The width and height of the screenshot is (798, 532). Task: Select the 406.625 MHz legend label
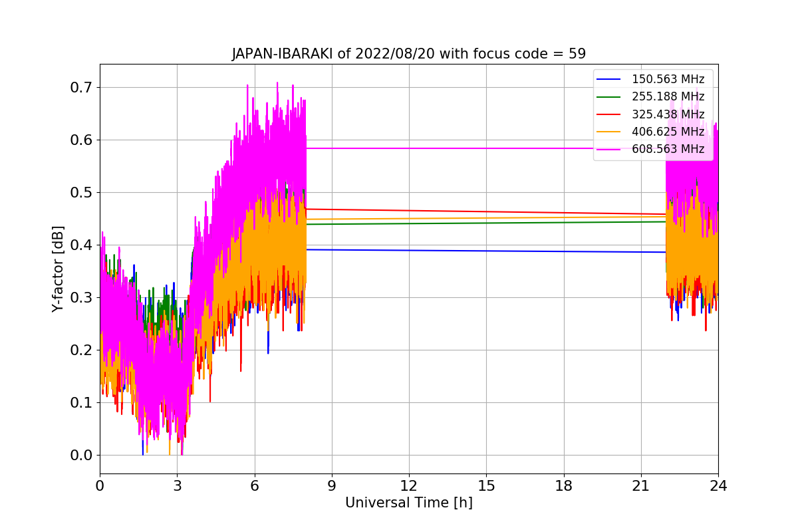pos(668,132)
